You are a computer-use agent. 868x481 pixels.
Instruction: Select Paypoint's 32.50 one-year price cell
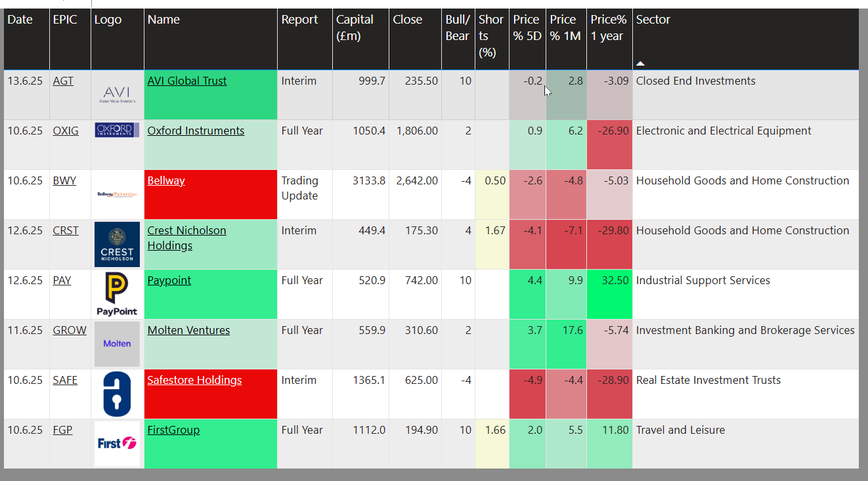click(x=609, y=294)
